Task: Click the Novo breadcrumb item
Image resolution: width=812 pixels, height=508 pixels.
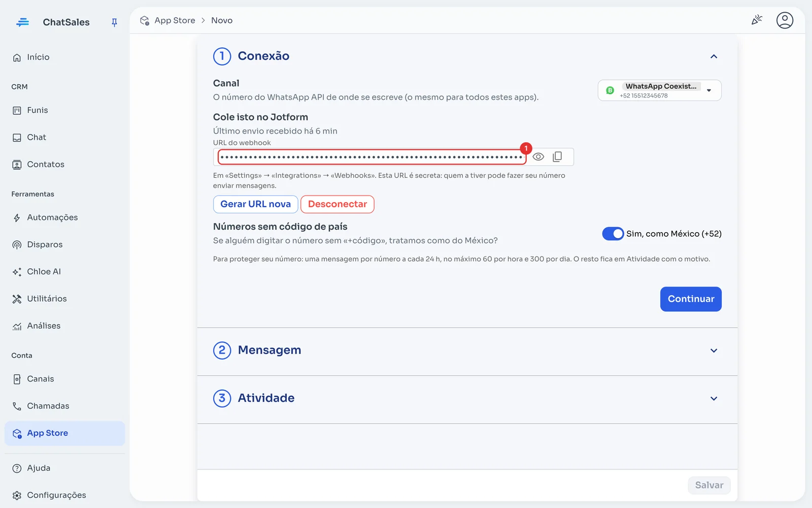Action: pos(222,20)
